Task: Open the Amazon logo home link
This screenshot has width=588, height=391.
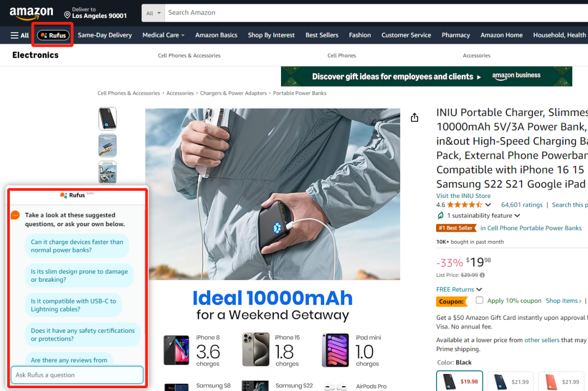Action: [x=32, y=13]
